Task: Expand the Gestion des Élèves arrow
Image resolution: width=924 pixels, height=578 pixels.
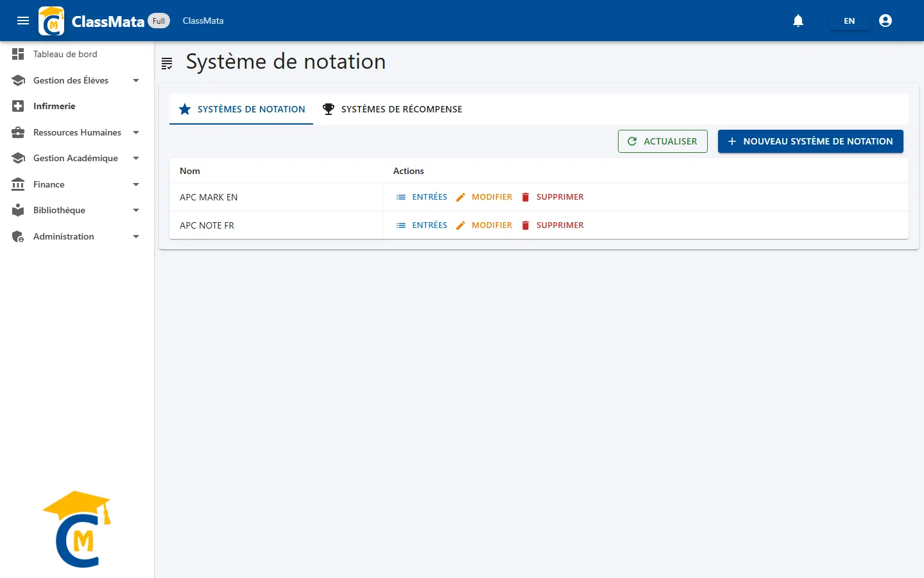Action: click(136, 80)
